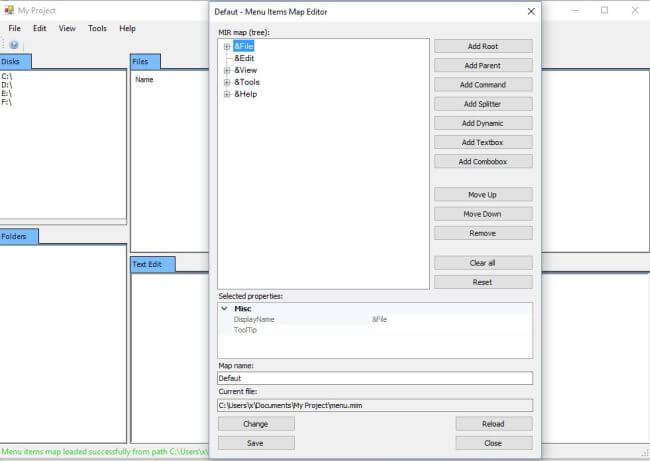
Task: Click the Add Command button
Action: [483, 85]
